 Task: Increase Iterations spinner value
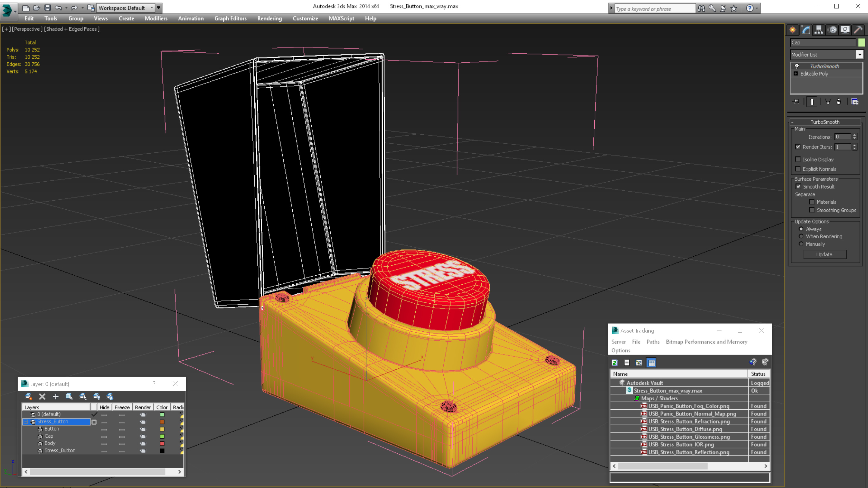[x=854, y=135]
